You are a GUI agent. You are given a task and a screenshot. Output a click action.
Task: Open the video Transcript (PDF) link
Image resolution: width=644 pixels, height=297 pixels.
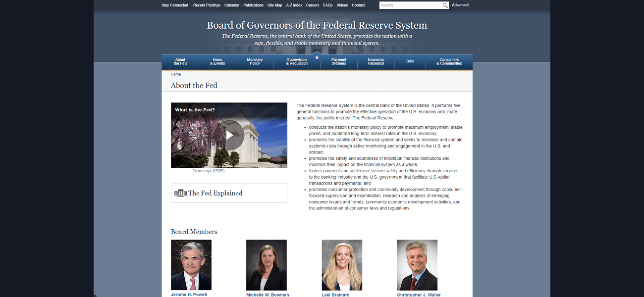(x=209, y=171)
